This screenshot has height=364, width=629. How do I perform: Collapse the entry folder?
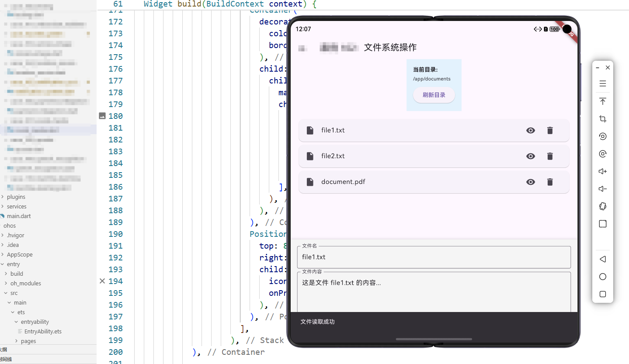pos(3,264)
